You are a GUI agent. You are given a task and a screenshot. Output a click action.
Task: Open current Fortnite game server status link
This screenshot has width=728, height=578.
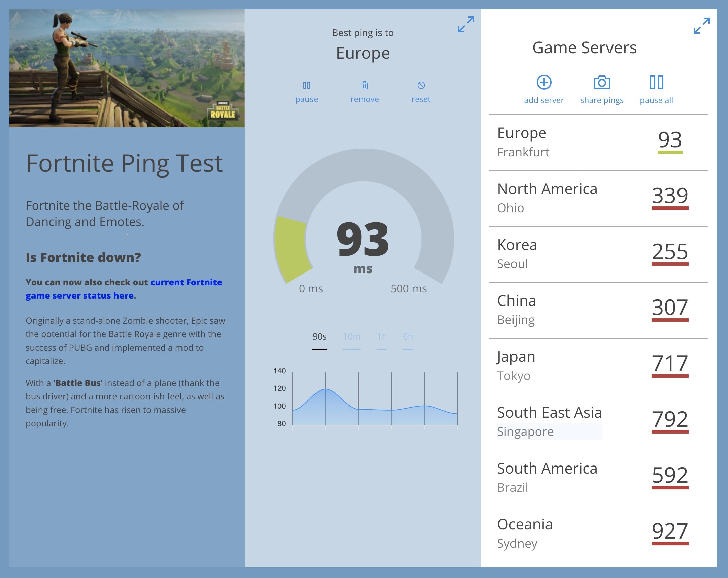point(124,289)
